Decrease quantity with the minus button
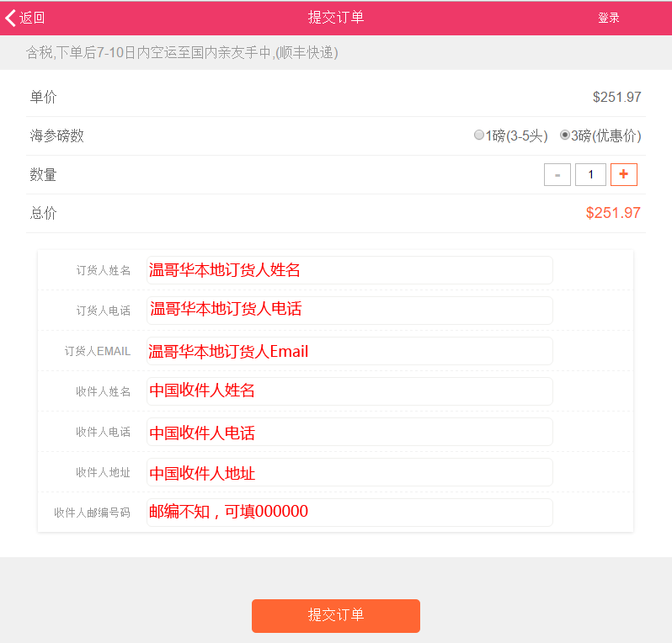The height and width of the screenshot is (643, 672). (557, 175)
